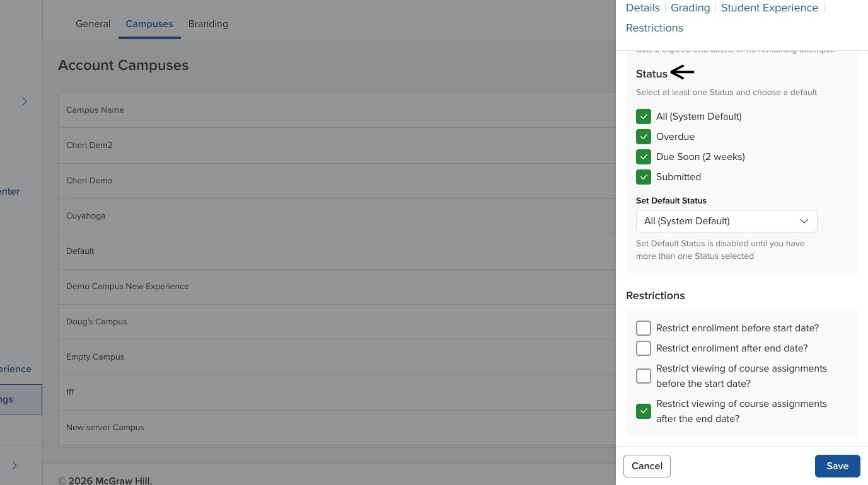Open the Branding tab
The height and width of the screenshot is (485, 868).
click(208, 24)
